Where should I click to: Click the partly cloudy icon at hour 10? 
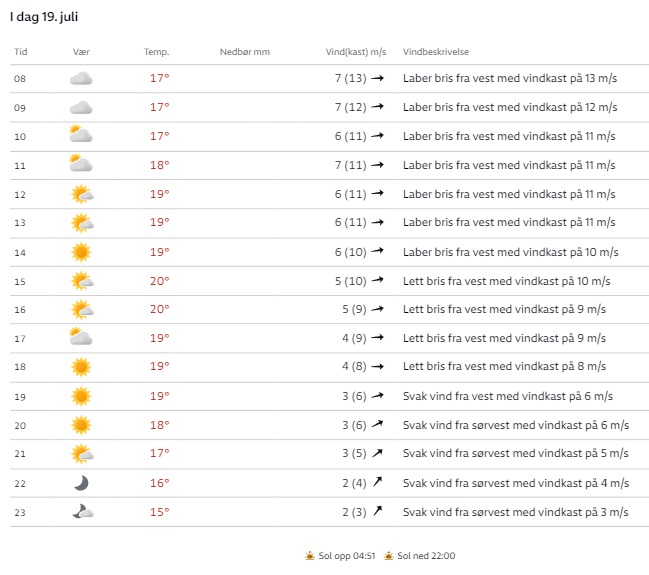click(81, 135)
